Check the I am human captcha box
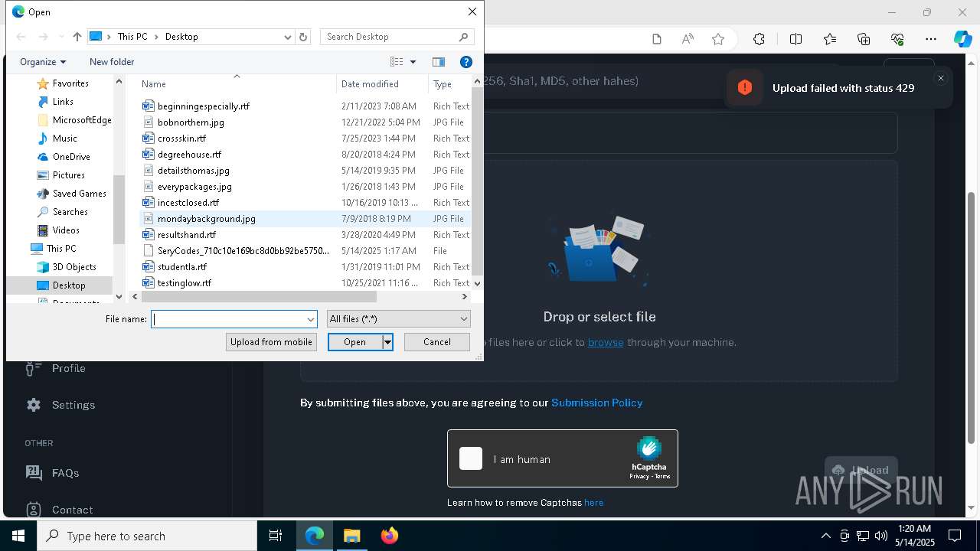 (471, 458)
